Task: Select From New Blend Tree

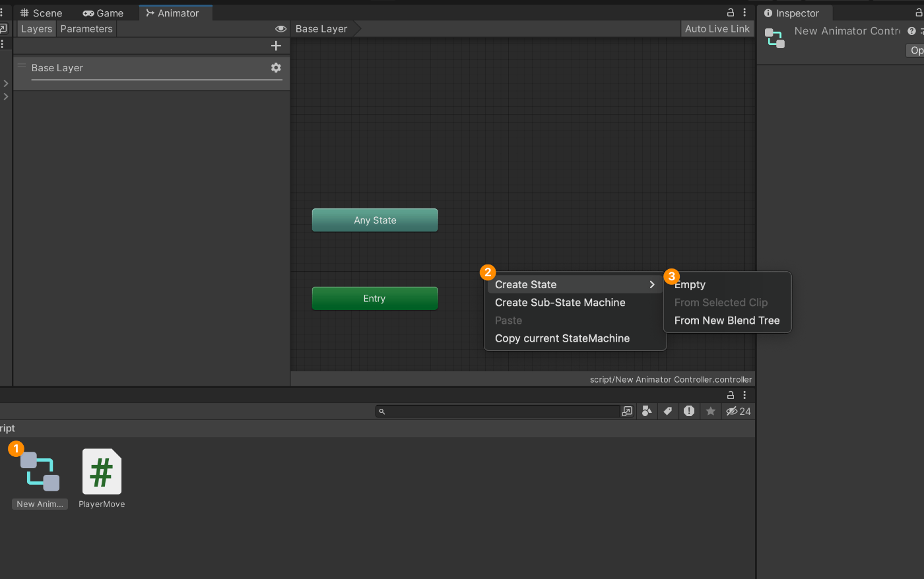Action: [x=727, y=320]
